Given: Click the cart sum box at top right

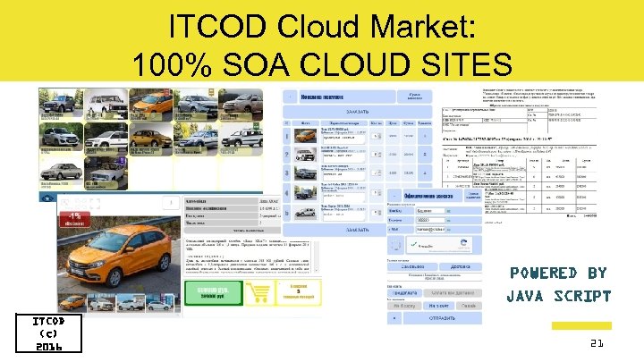Looking at the screenshot, I should (x=414, y=97).
